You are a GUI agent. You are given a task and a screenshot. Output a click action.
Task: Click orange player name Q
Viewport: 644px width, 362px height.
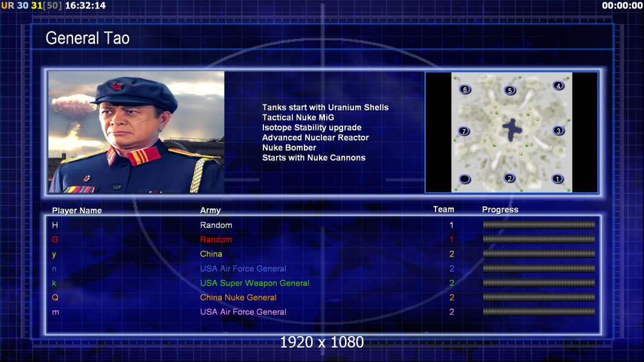55,297
